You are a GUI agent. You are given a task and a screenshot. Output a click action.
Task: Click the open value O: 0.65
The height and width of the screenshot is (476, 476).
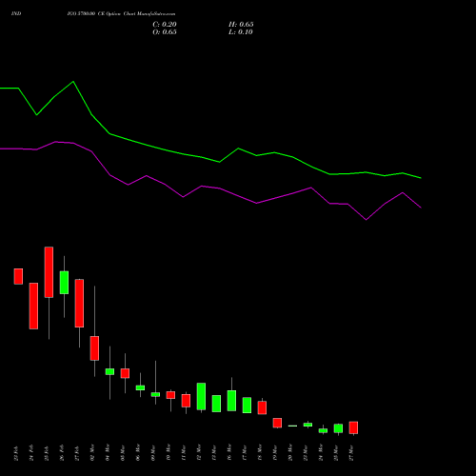(165, 32)
